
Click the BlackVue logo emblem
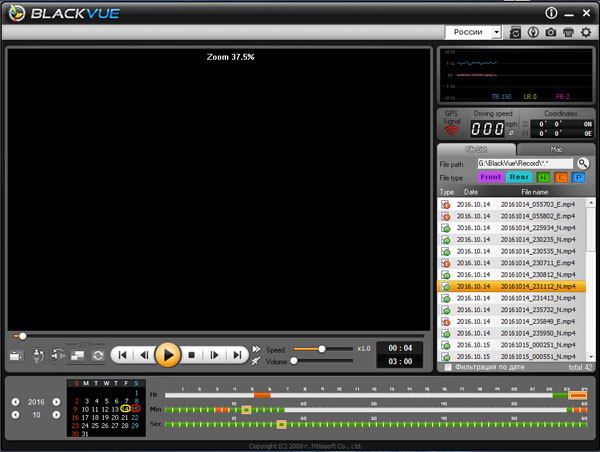[x=16, y=13]
